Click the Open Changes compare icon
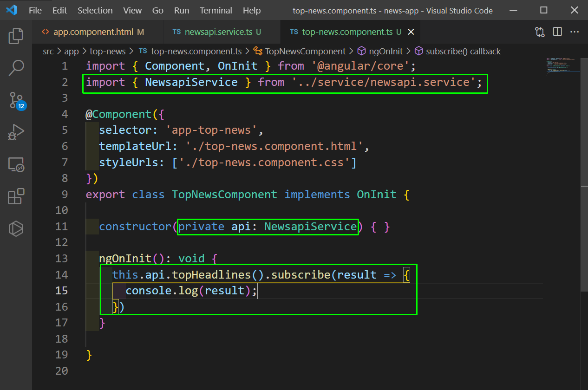588x390 pixels. [x=540, y=32]
